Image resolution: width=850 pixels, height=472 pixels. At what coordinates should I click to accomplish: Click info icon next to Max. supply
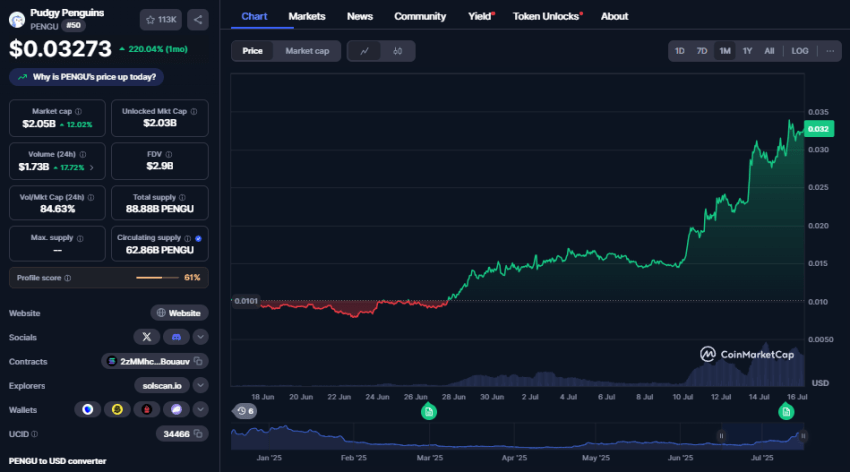(80, 238)
